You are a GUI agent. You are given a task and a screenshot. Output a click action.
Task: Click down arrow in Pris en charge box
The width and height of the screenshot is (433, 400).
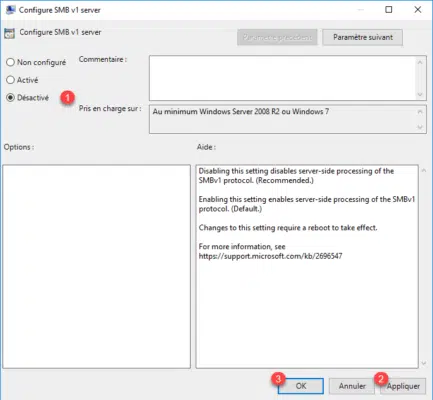pyautogui.click(x=420, y=127)
